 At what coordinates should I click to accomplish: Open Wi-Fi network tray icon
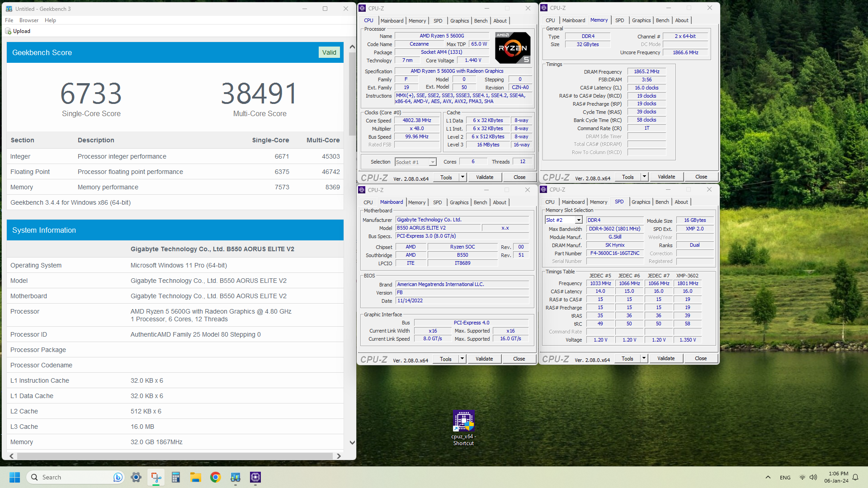tap(802, 477)
